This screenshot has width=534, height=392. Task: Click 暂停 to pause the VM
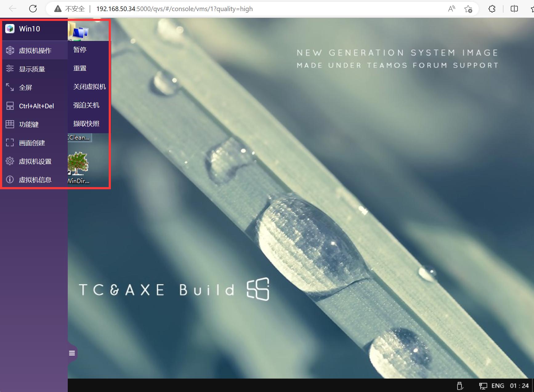point(80,50)
